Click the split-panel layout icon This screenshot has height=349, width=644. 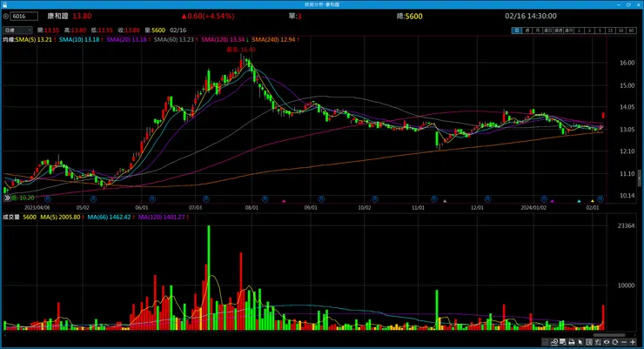589,342
